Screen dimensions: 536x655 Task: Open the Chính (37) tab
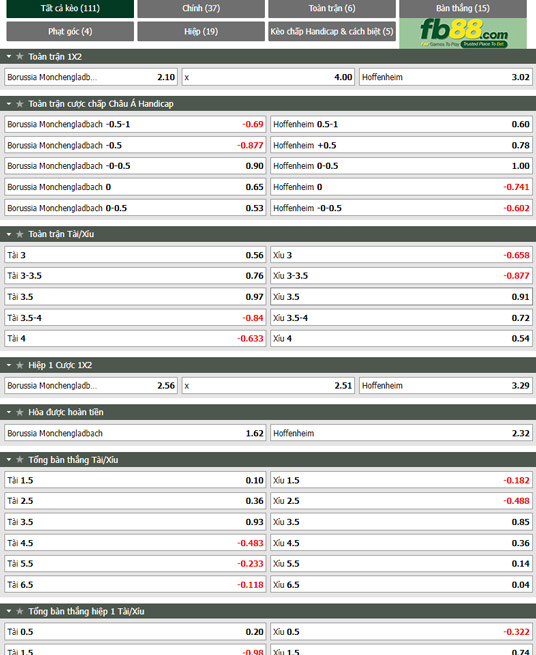201,8
